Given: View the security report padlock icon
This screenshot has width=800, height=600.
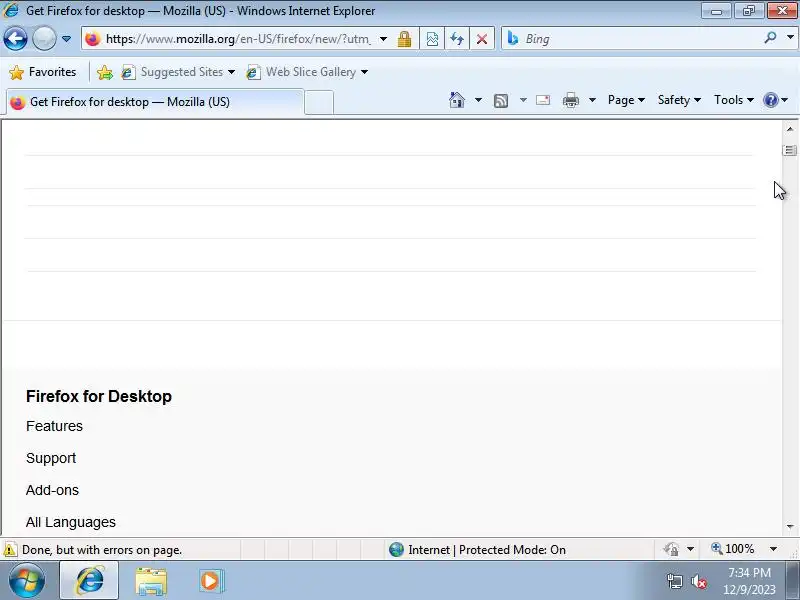Looking at the screenshot, I should pos(405,39).
